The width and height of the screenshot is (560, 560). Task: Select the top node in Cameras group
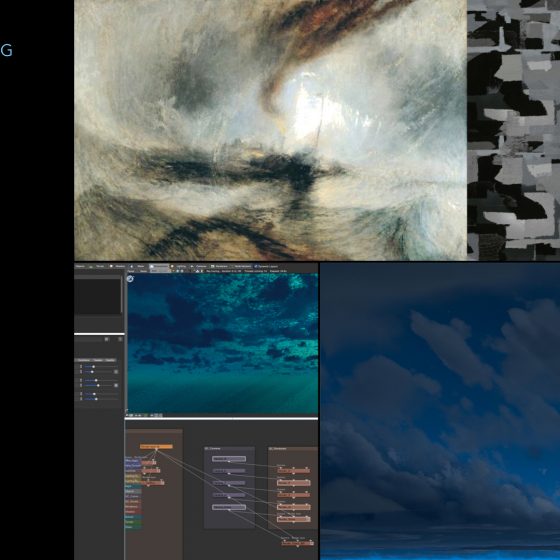(x=229, y=459)
